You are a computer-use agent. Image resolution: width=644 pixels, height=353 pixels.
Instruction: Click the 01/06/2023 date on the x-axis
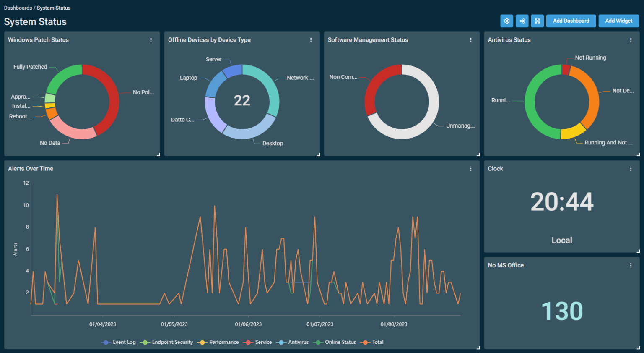(248, 324)
